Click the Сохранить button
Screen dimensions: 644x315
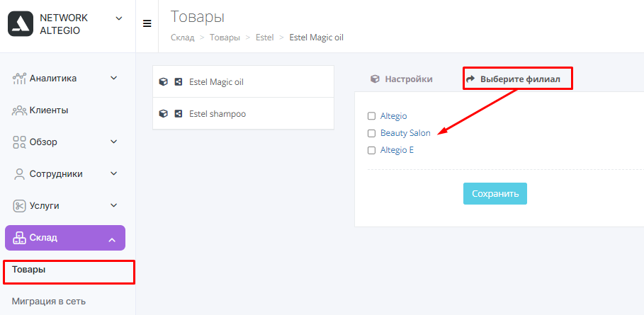coord(495,193)
